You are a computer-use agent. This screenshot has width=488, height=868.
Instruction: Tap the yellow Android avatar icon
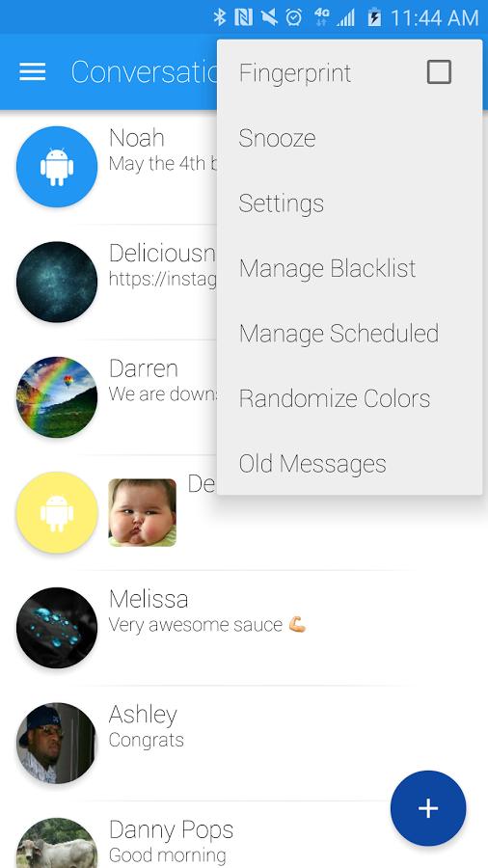coord(57,513)
